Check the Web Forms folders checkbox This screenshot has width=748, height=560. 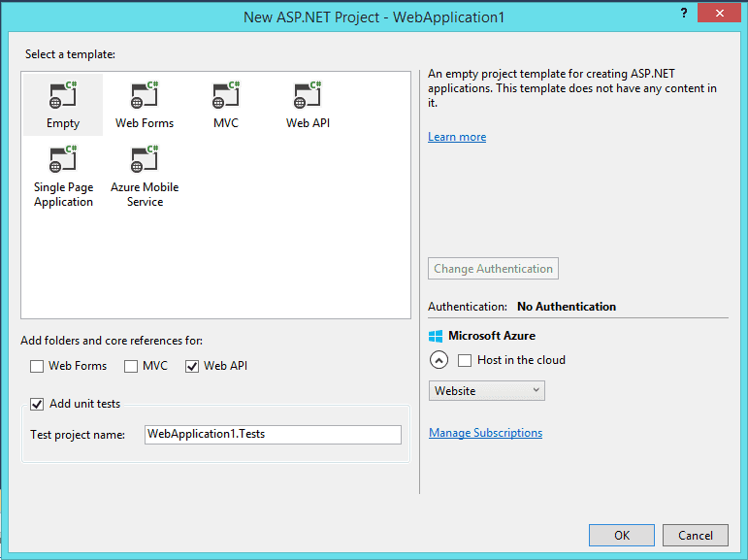(37, 366)
